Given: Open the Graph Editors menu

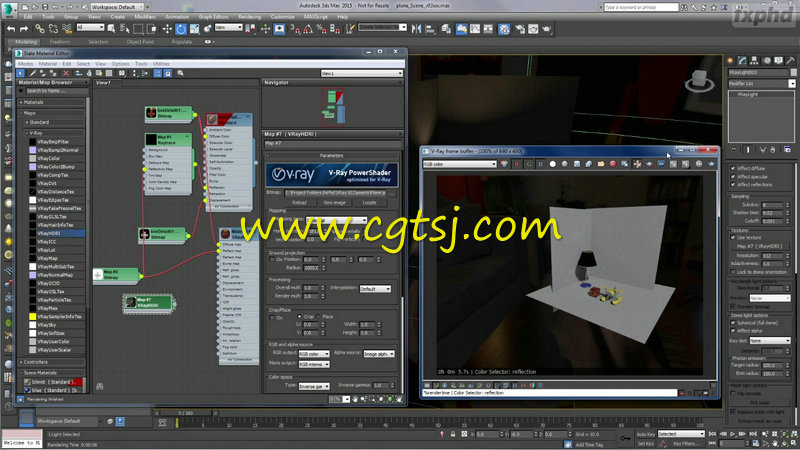Looking at the screenshot, I should [213, 17].
